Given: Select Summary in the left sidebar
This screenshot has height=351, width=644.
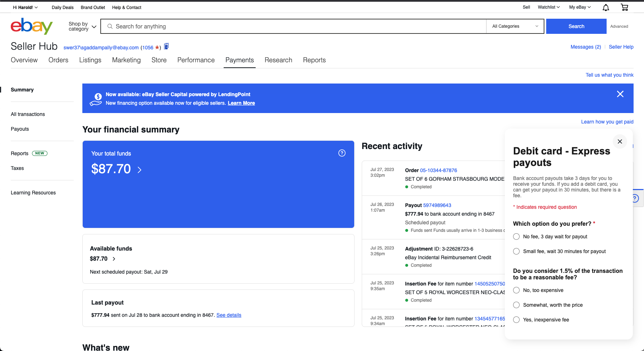Looking at the screenshot, I should click(x=22, y=90).
